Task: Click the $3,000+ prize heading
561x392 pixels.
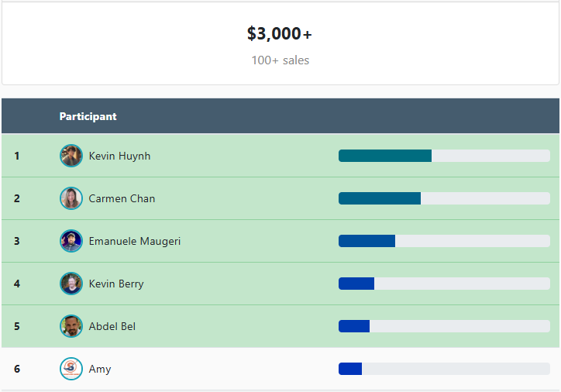Action: click(x=280, y=33)
